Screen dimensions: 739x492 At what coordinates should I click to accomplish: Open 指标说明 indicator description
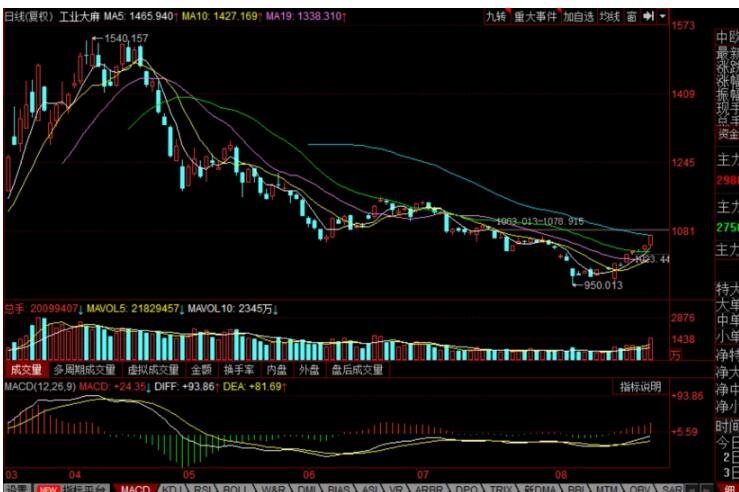[640, 387]
